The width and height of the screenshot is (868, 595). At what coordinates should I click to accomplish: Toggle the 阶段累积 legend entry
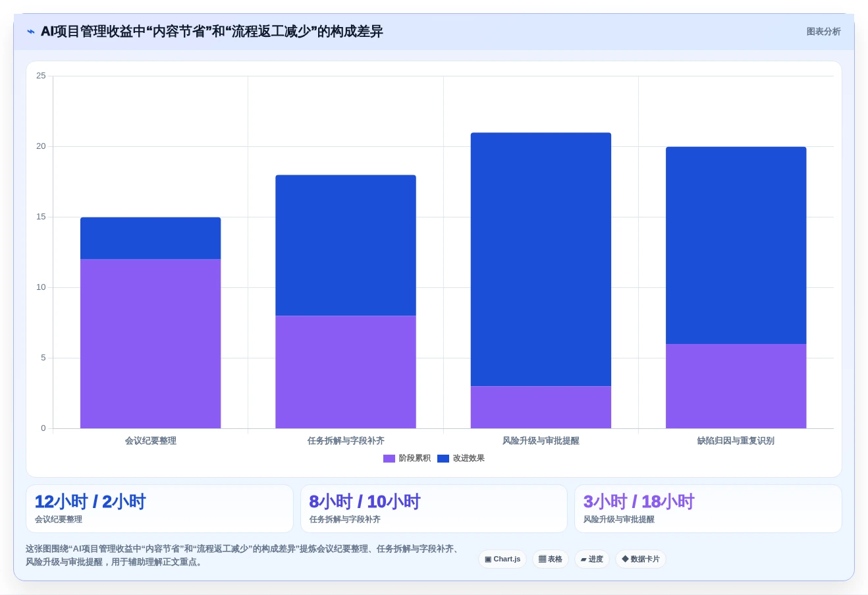[407, 459]
